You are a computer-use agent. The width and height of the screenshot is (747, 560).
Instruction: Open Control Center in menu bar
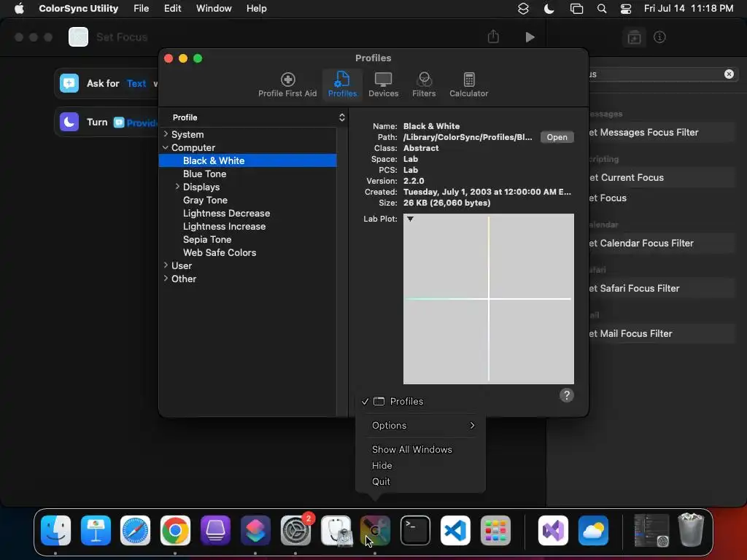625,9
